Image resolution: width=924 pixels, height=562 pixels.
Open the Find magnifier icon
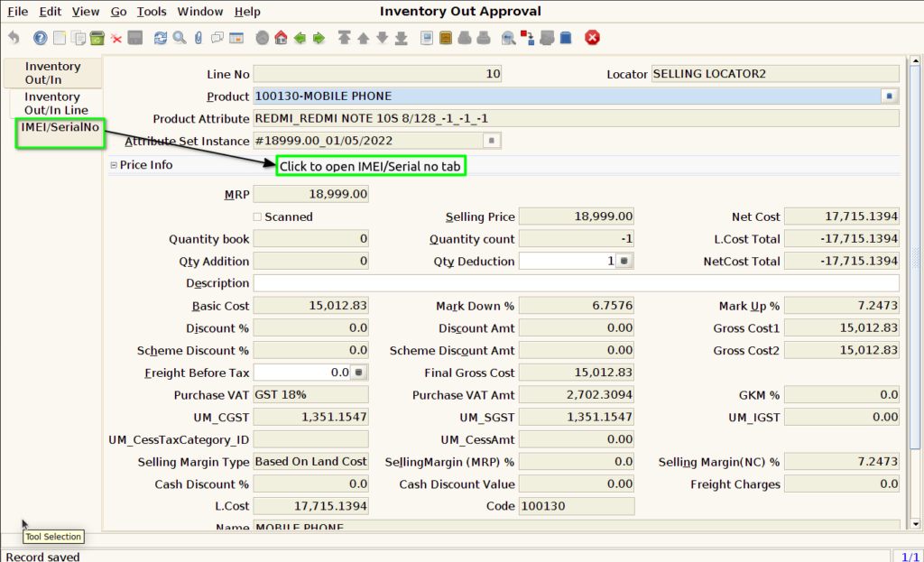point(180,38)
